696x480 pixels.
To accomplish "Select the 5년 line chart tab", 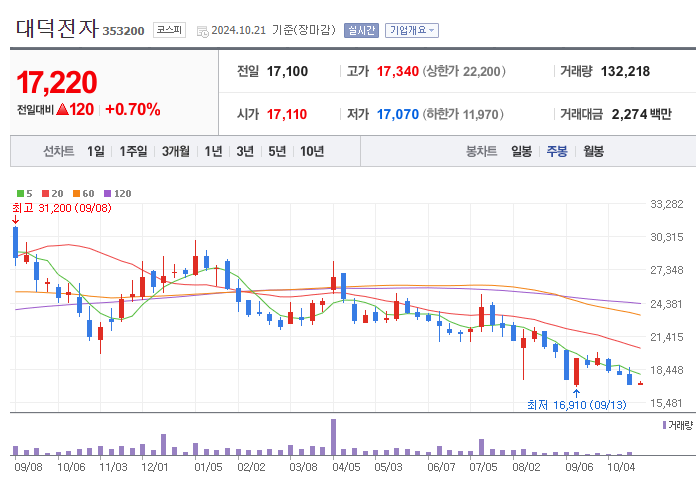I will point(277,151).
